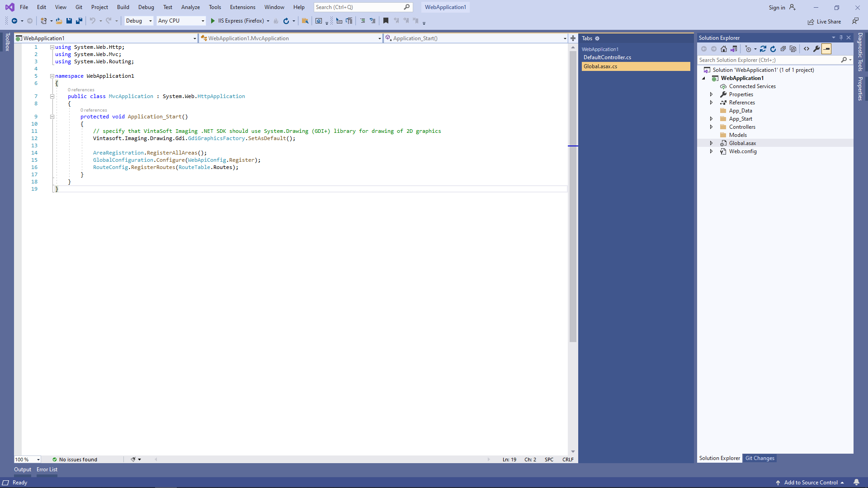The height and width of the screenshot is (488, 868).
Task: Open the Any CPU platform dropdown
Action: coord(181,21)
